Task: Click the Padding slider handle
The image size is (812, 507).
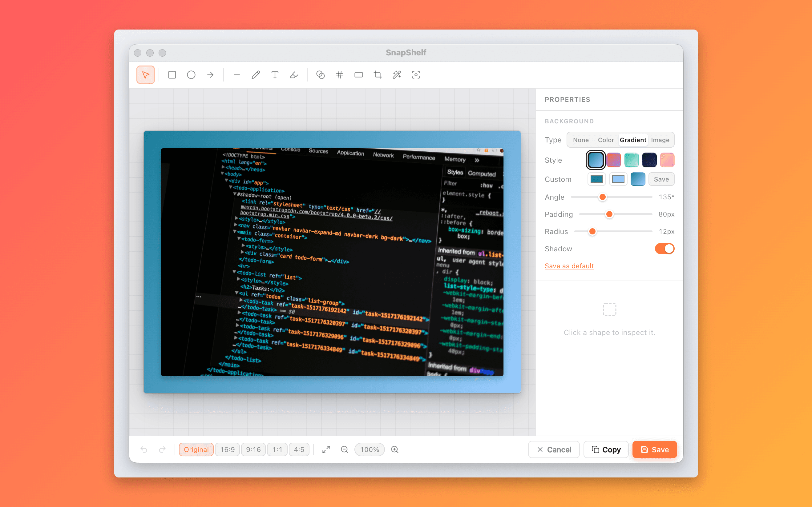Action: click(x=609, y=214)
